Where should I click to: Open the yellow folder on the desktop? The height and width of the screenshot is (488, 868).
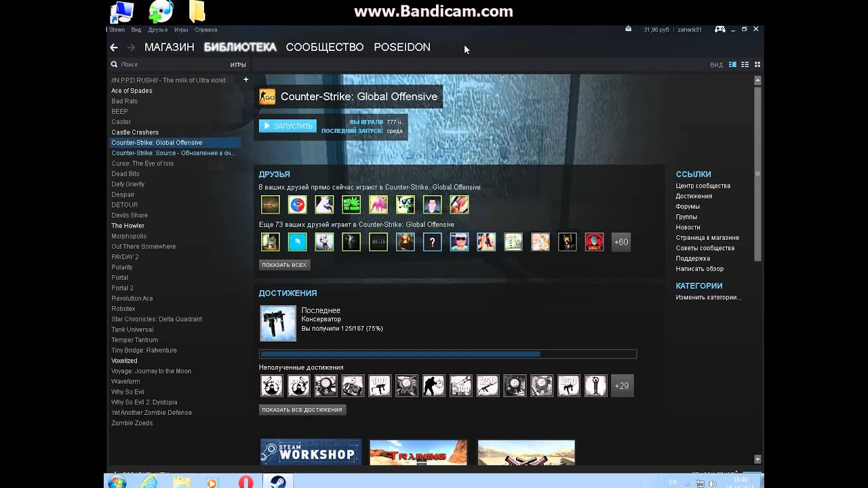(x=197, y=11)
